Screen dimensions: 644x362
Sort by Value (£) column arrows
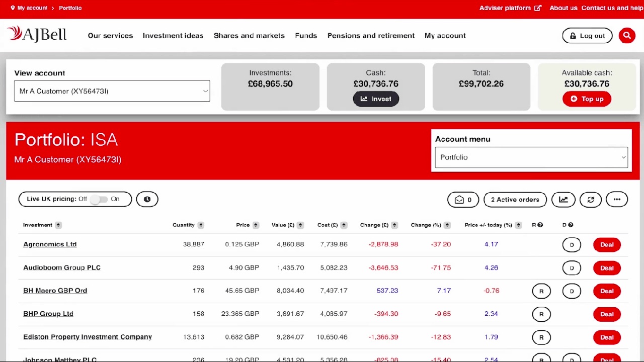pyautogui.click(x=300, y=225)
